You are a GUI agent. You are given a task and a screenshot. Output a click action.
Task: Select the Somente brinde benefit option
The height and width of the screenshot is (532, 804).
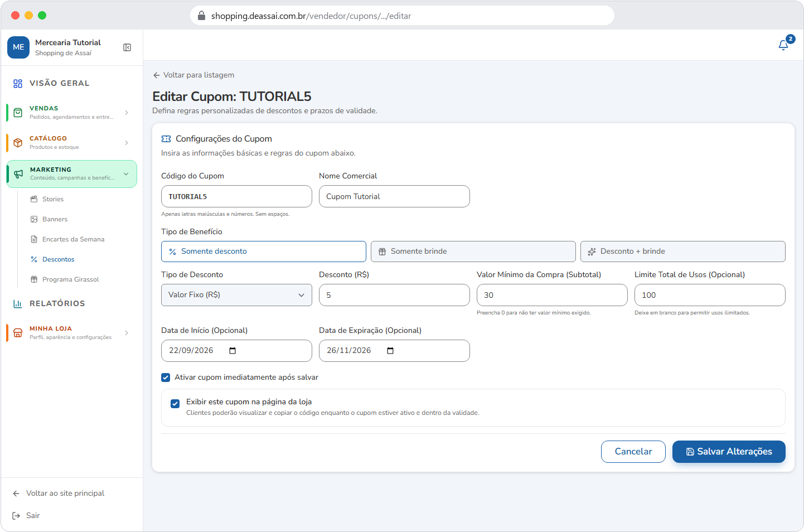[473, 252]
